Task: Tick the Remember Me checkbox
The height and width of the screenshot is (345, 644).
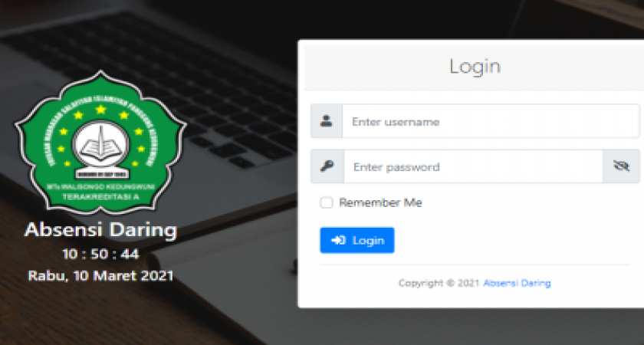Action: [327, 202]
